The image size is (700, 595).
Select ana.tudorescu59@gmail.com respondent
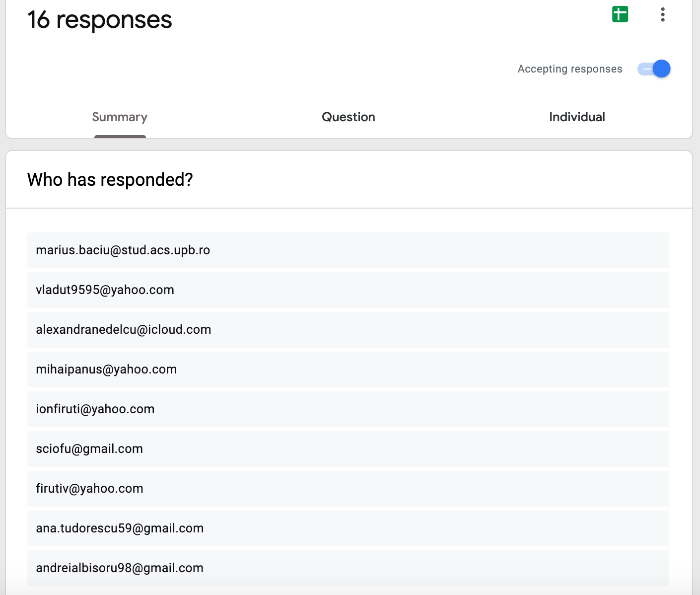click(348, 528)
